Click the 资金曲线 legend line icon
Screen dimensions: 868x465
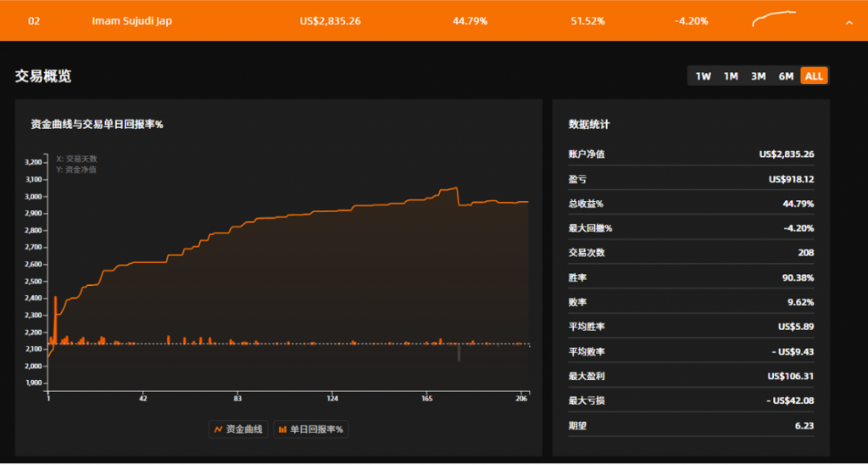coord(217,429)
